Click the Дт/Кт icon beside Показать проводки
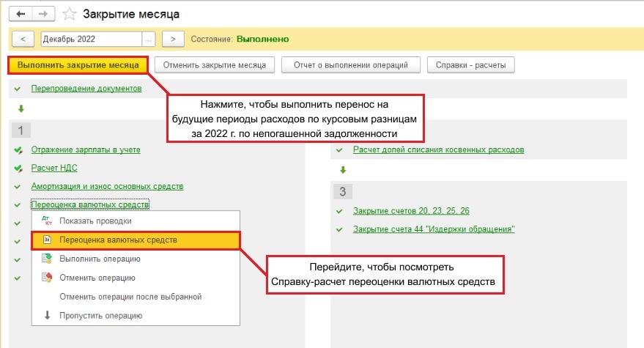644x348 pixels. click(47, 221)
